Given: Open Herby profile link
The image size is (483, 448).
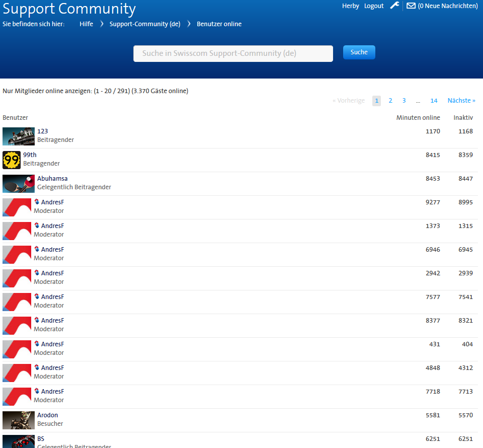Looking at the screenshot, I should tap(350, 6).
